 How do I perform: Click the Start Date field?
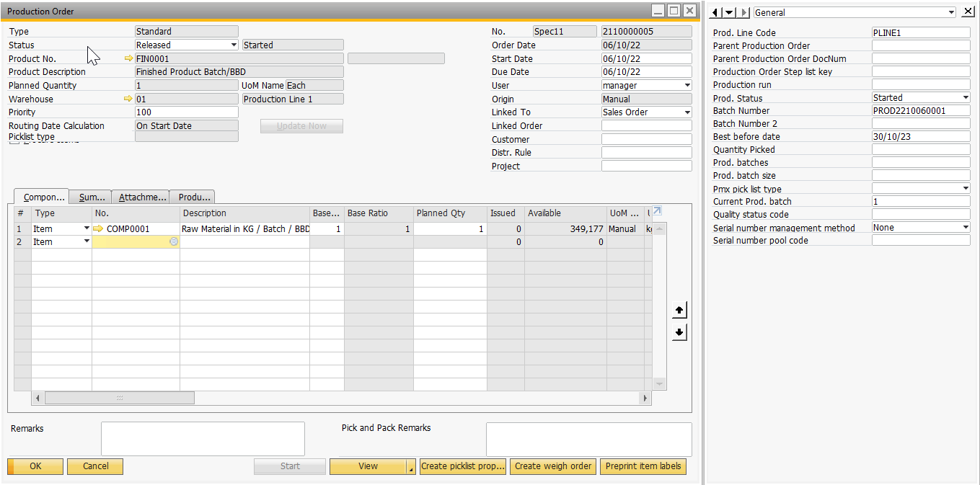646,58
